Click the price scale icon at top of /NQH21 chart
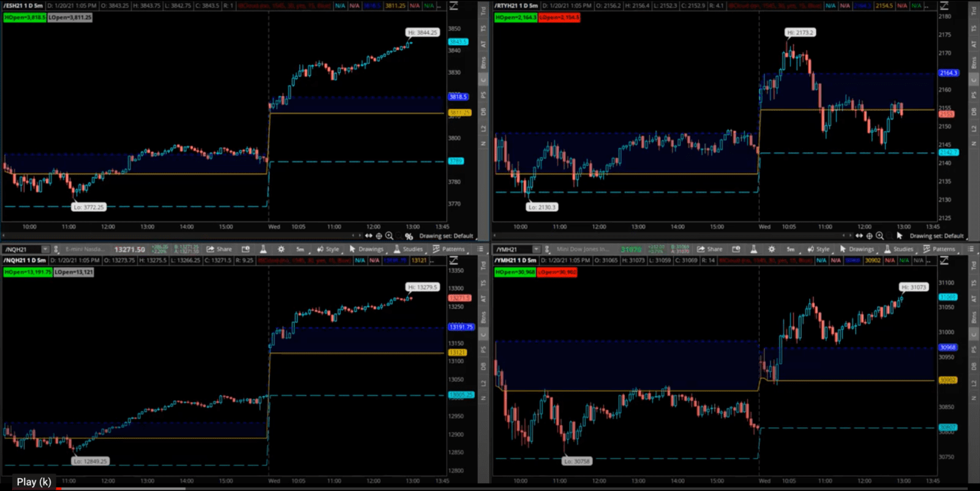This screenshot has height=491, width=980. (454, 261)
